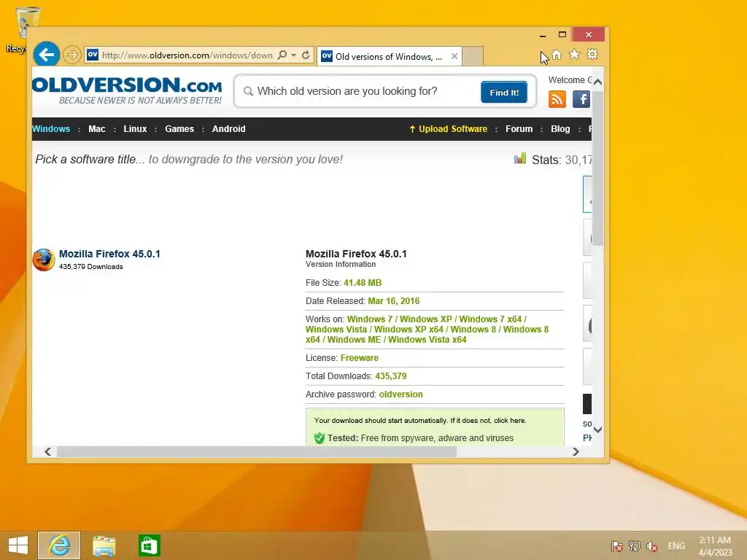The image size is (747, 560).
Task: Click the vertical scrollbar down arrow
Action: point(598,429)
